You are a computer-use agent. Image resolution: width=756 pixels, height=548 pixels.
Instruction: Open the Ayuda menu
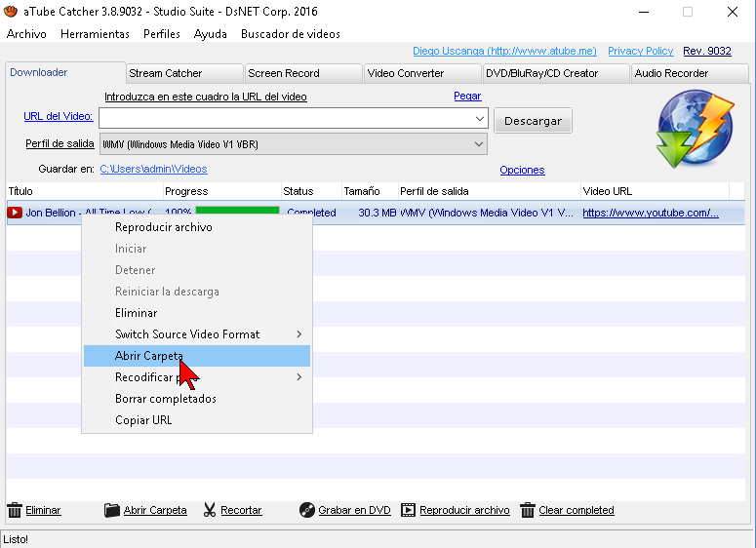pyautogui.click(x=210, y=34)
